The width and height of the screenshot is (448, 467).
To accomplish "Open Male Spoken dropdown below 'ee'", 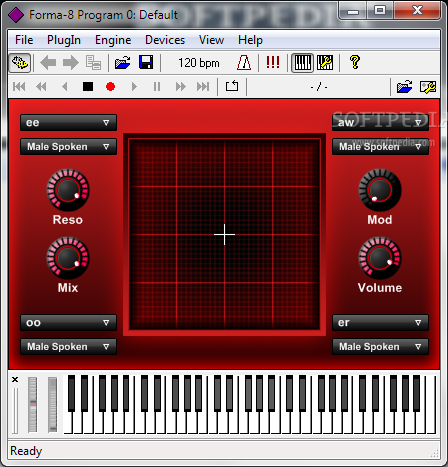I will pyautogui.click(x=68, y=147).
